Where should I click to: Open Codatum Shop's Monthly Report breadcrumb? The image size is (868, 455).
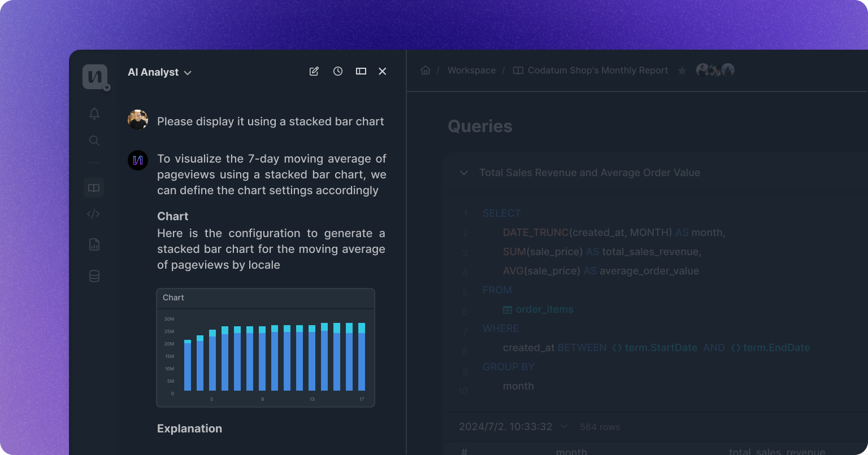(x=597, y=70)
